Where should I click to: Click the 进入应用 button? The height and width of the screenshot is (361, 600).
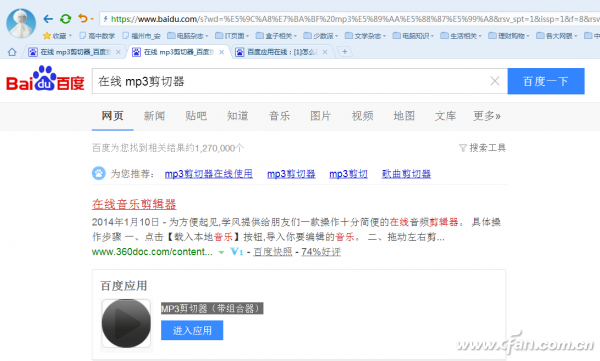pyautogui.click(x=192, y=330)
